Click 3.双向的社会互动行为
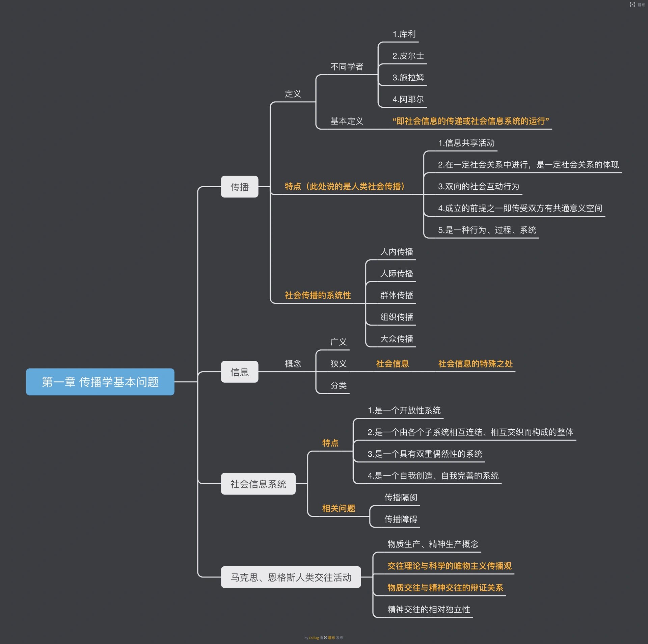The image size is (648, 644). (478, 186)
